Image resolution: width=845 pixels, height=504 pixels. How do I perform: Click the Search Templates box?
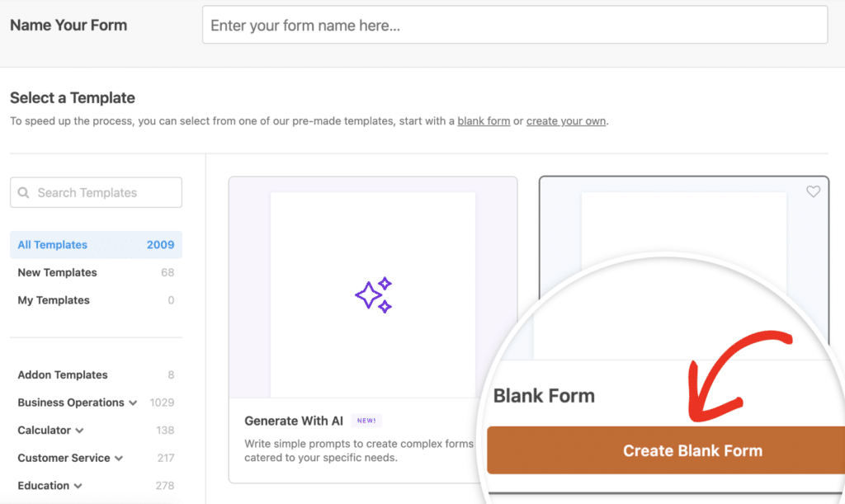coord(95,192)
